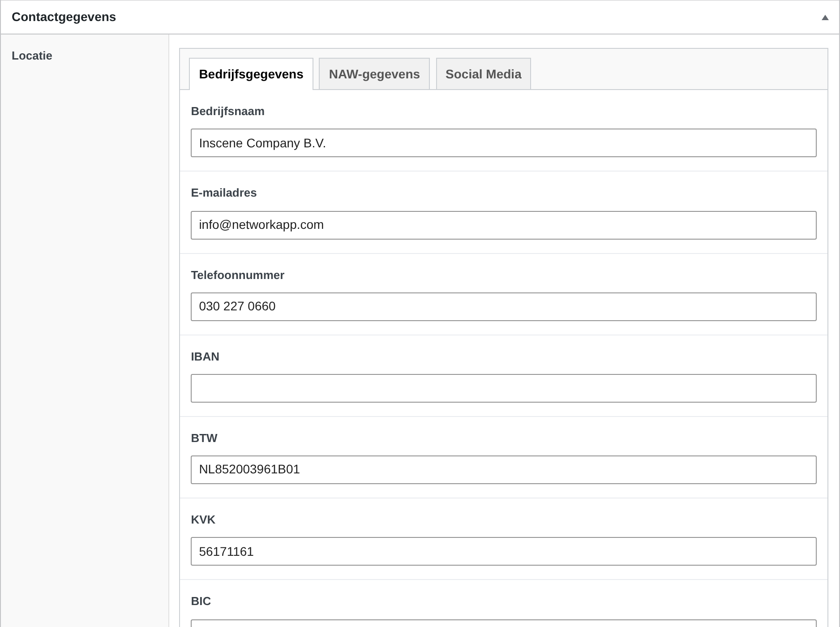Click the KVK number input
The image size is (840, 627).
click(x=504, y=551)
